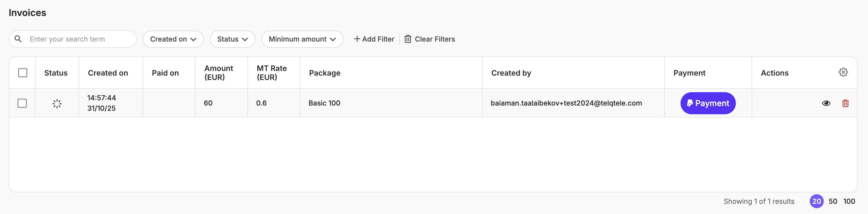The image size is (868, 214).
Task: Click the plus icon beside Add Filter
Action: point(357,39)
